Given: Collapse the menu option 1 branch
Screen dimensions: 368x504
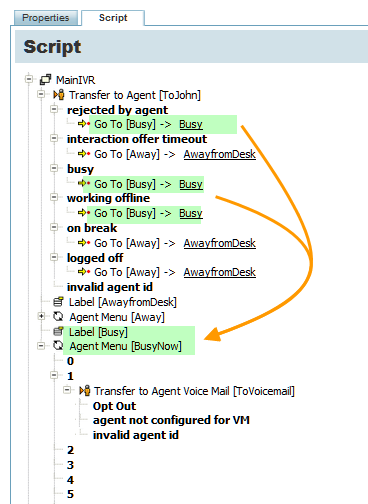Looking at the screenshot, I should point(54,375).
